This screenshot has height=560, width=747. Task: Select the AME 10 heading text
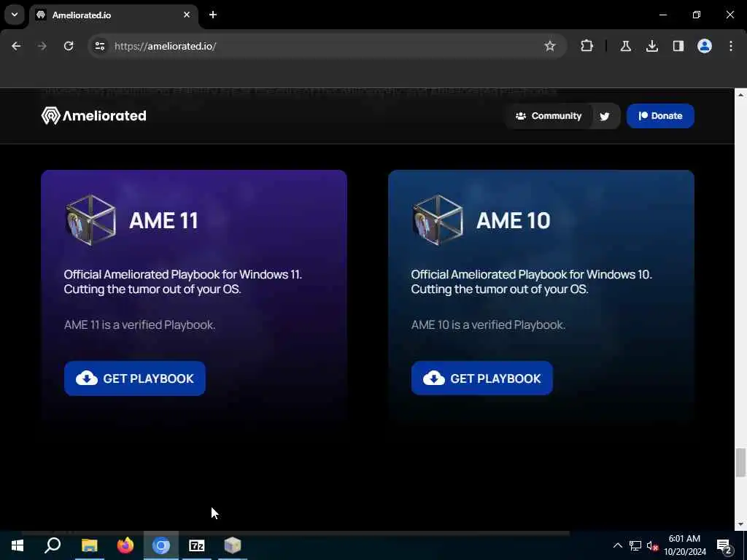tap(513, 220)
